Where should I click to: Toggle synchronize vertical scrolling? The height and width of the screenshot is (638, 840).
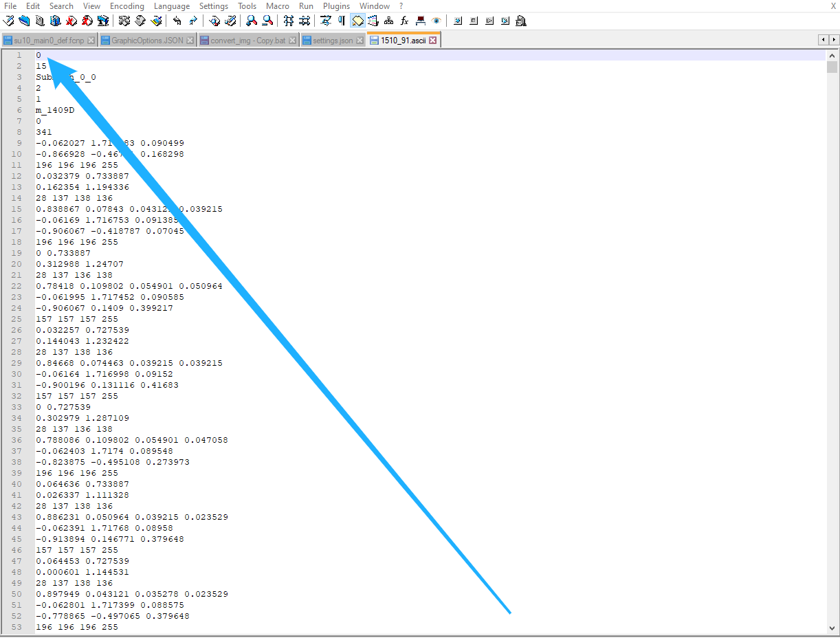pyautogui.click(x=289, y=21)
